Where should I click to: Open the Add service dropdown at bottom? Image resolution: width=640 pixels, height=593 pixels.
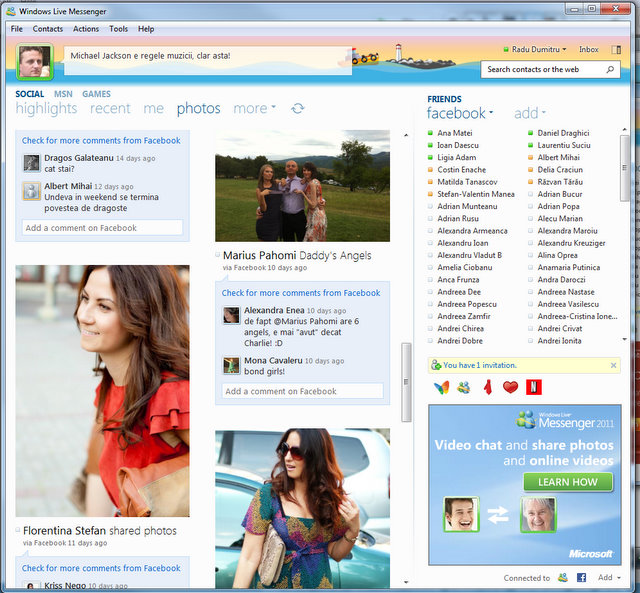click(609, 577)
